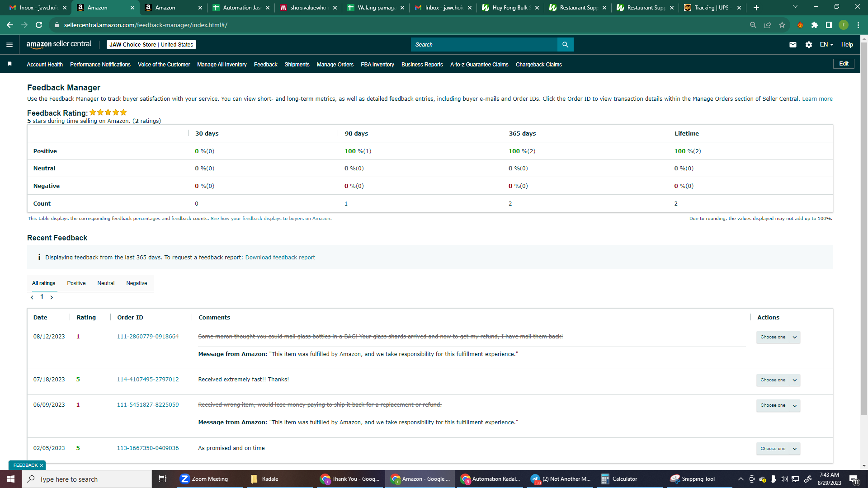Open Chrome's three-dot menu
Image resolution: width=868 pixels, height=488 pixels.
pyautogui.click(x=858, y=25)
